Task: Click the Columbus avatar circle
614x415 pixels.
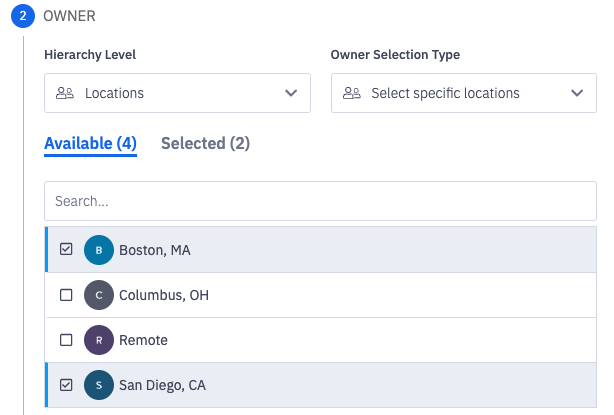Action: tap(99, 295)
